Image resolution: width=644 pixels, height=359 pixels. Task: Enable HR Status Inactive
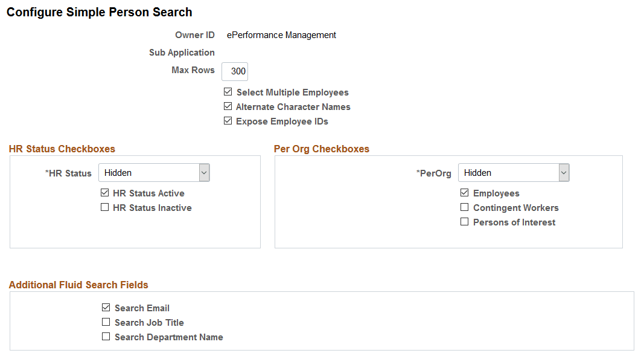(x=105, y=207)
